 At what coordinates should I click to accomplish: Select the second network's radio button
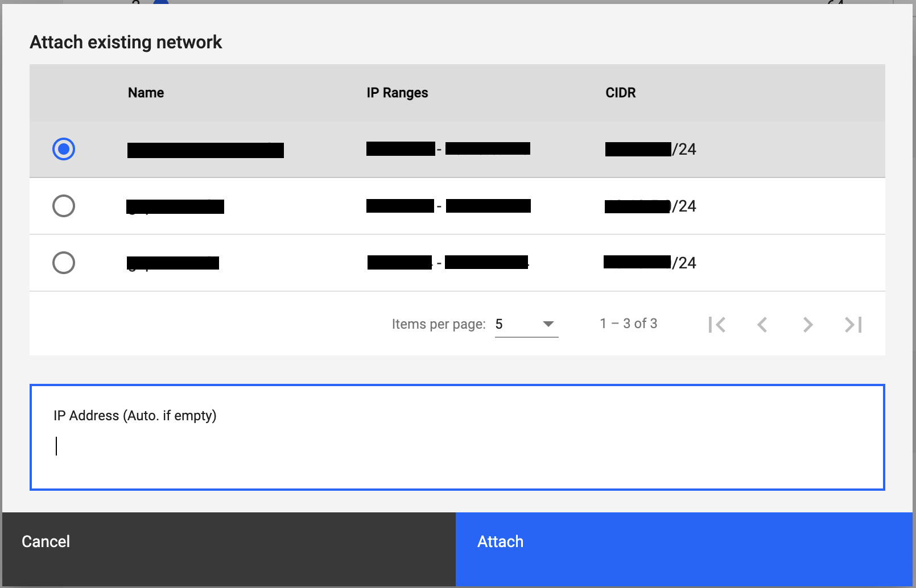pyautogui.click(x=64, y=206)
